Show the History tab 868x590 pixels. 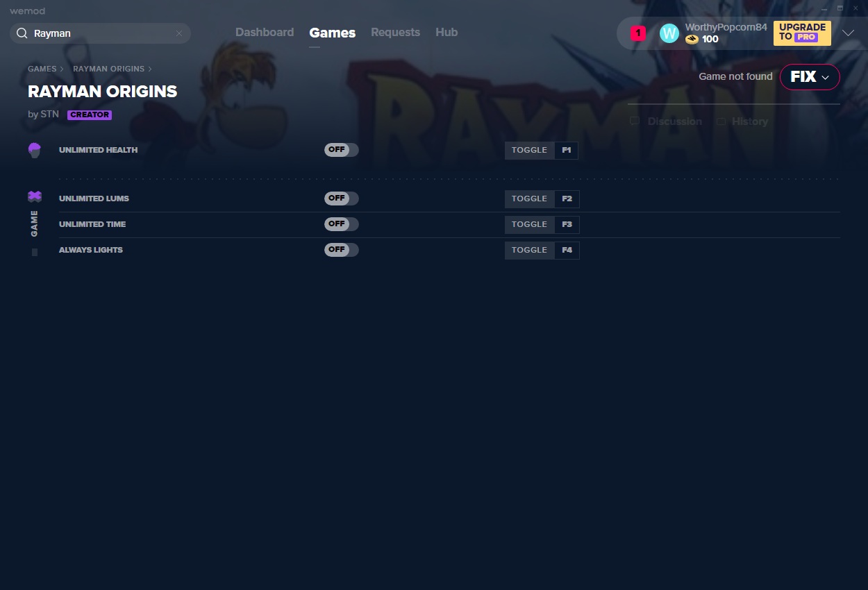pyautogui.click(x=742, y=121)
